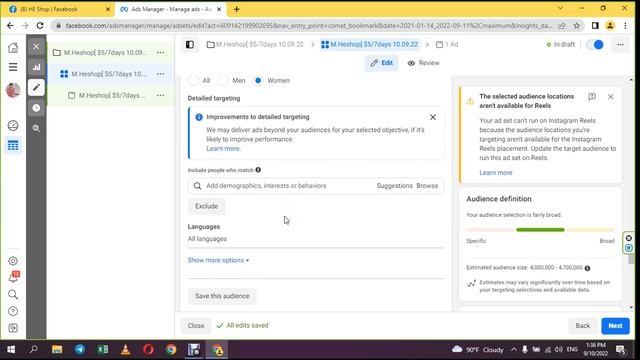Open the search magnifier in left rail
Image resolution: width=640 pixels, height=360 pixels.
[13, 294]
